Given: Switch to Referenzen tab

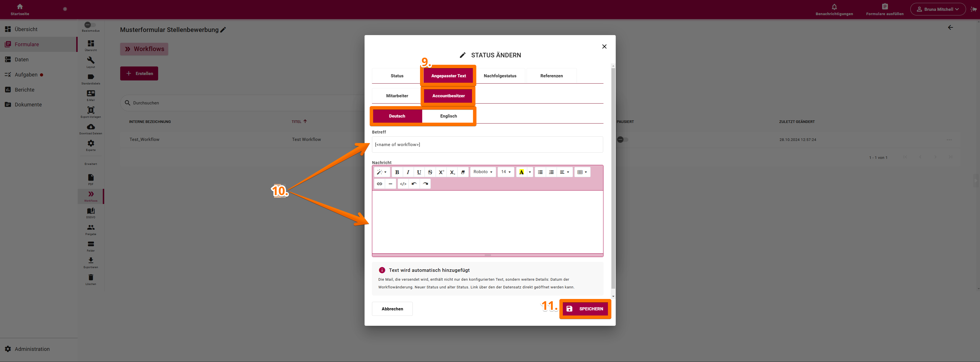Looking at the screenshot, I should coord(551,76).
